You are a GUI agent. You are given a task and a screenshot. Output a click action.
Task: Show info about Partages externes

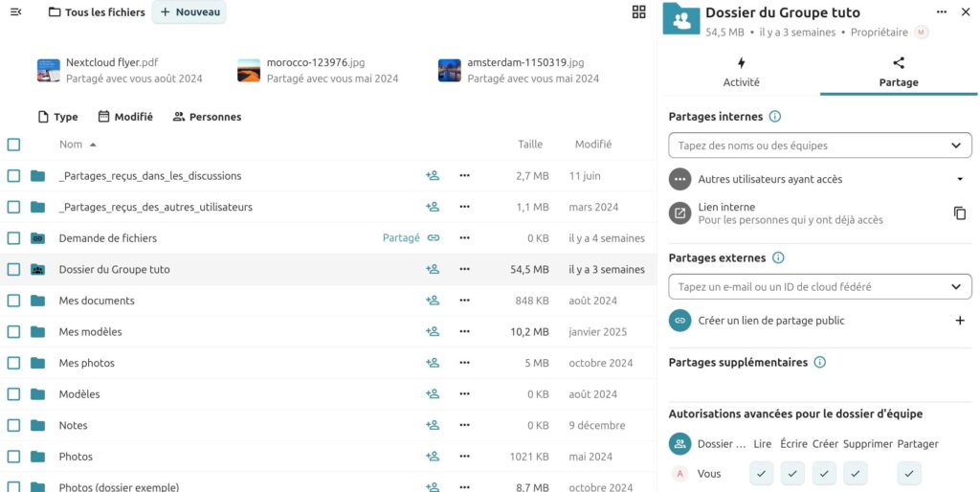pyautogui.click(x=778, y=257)
